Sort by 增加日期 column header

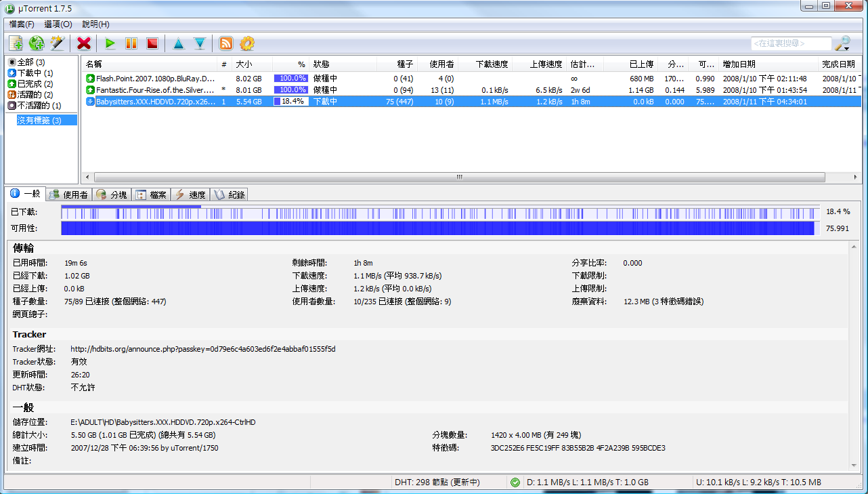[768, 64]
